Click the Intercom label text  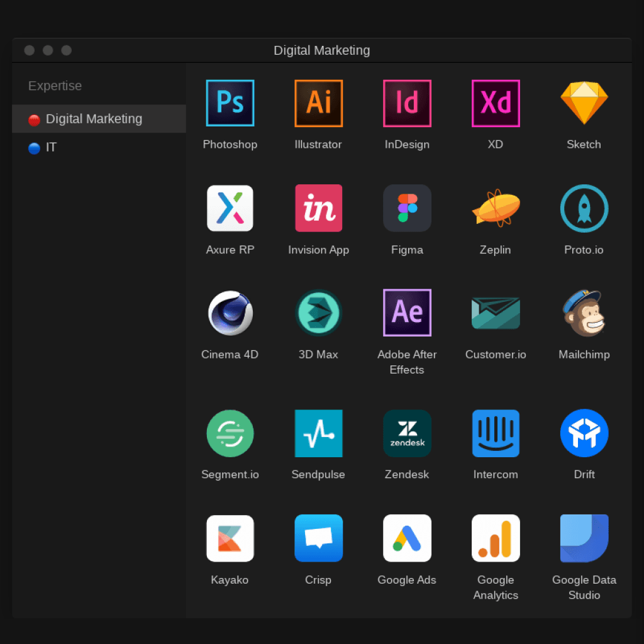[x=496, y=474]
